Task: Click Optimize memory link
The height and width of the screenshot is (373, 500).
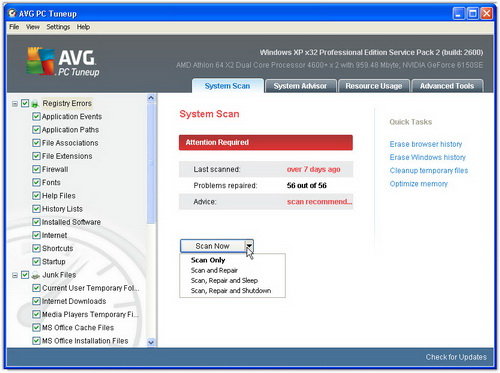Action: pyautogui.click(x=419, y=184)
